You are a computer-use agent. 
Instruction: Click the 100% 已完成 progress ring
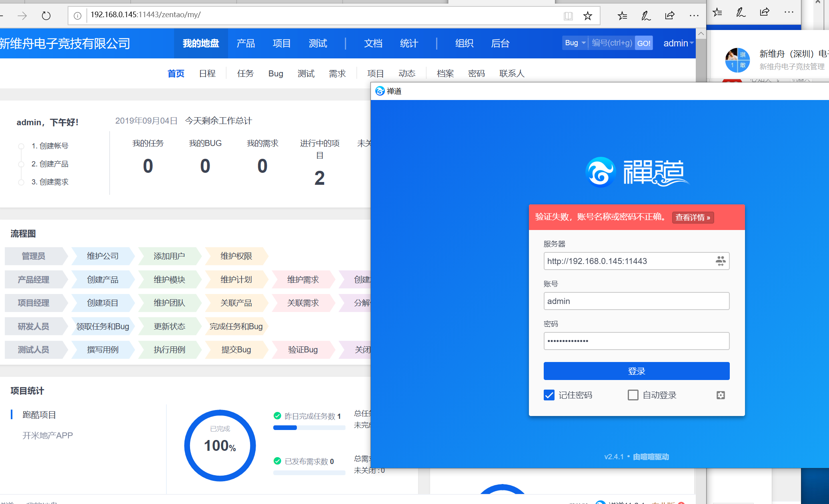click(220, 445)
